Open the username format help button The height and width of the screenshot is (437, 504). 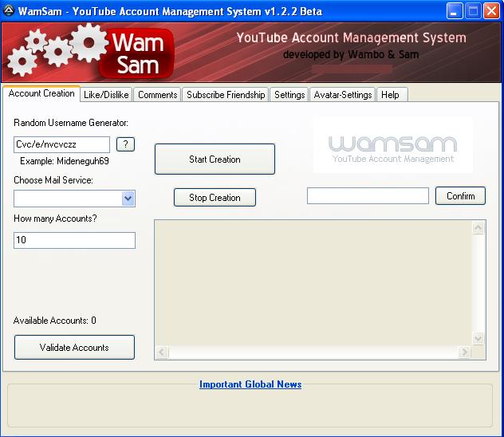click(125, 144)
